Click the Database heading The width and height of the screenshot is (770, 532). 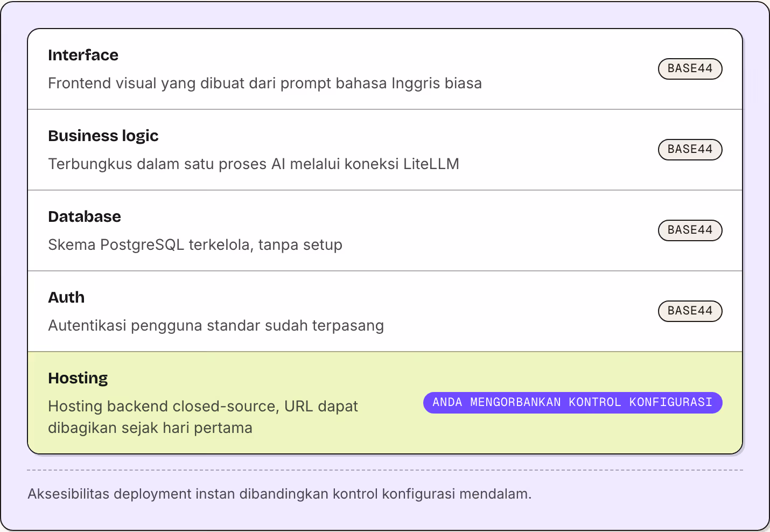pos(85,216)
